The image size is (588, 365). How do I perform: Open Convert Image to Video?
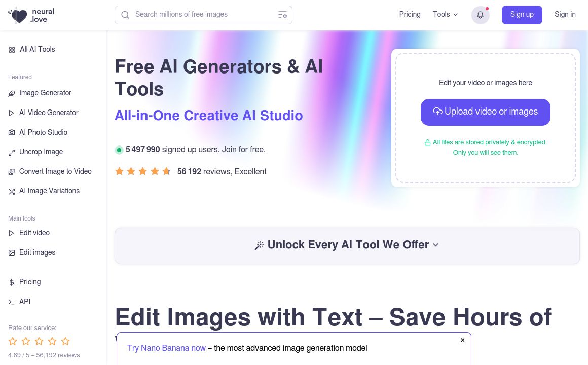[55, 171]
